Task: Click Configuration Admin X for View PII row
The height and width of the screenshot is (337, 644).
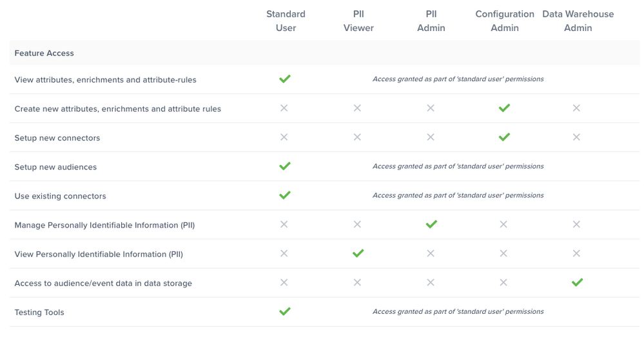Action: [x=503, y=253]
